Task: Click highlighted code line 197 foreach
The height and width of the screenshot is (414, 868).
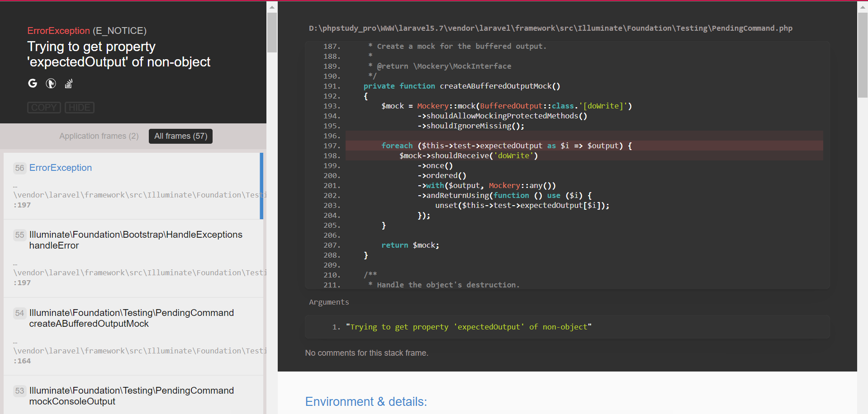Action: tap(584, 146)
